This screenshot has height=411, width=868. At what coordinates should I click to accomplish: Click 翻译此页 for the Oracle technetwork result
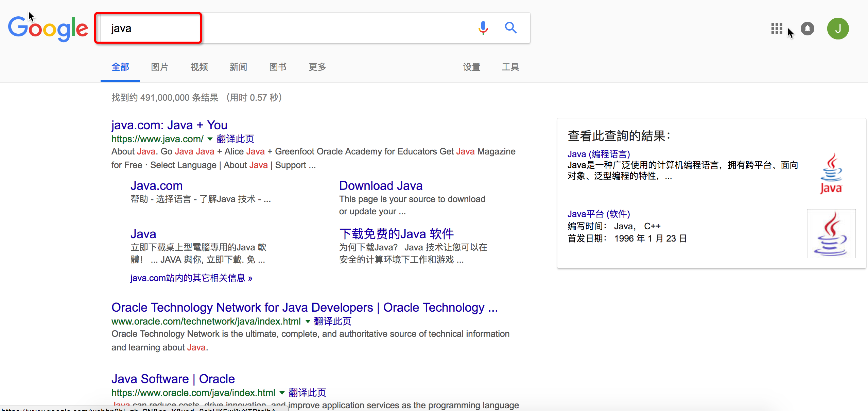click(332, 321)
